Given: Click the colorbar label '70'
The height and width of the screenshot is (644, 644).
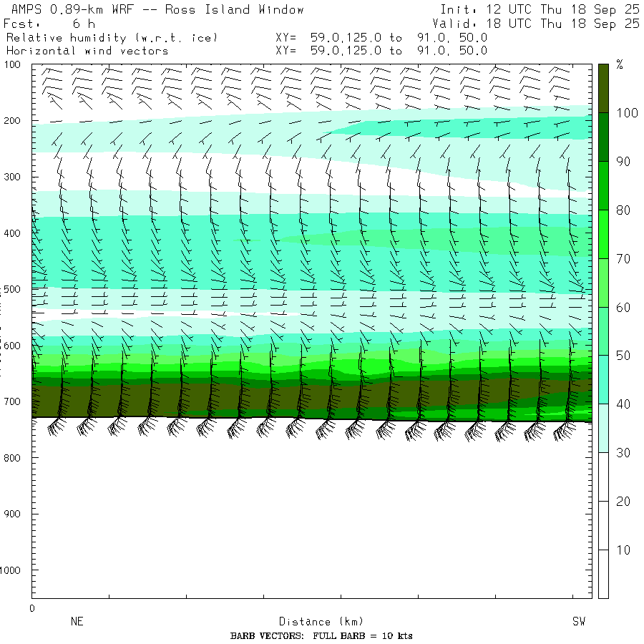Looking at the screenshot, I should click(623, 259).
